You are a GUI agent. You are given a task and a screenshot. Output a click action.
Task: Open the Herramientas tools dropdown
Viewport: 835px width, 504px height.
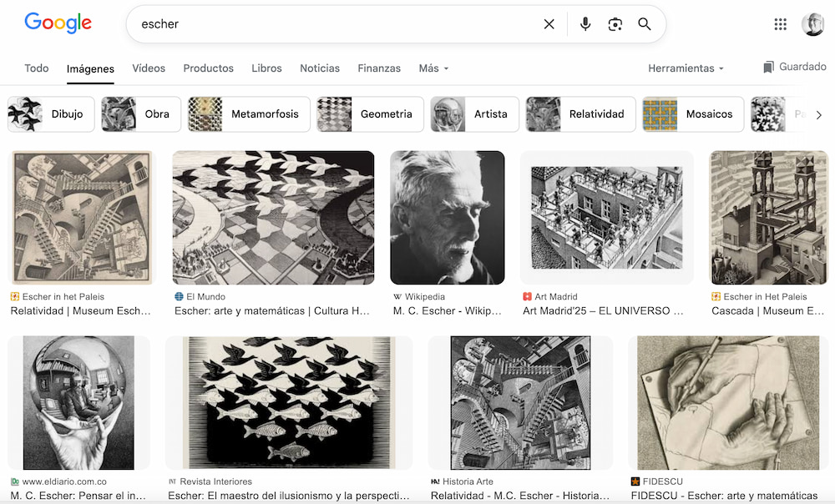point(686,68)
